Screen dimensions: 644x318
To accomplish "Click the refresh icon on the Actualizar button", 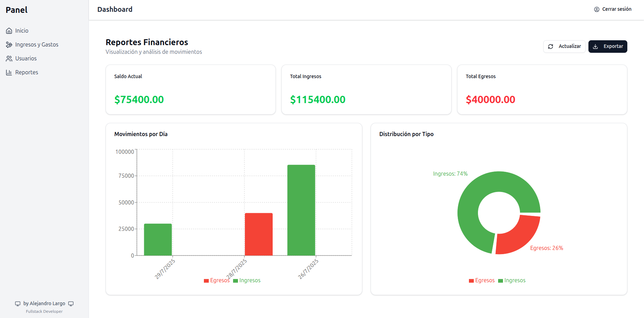I will (x=551, y=46).
